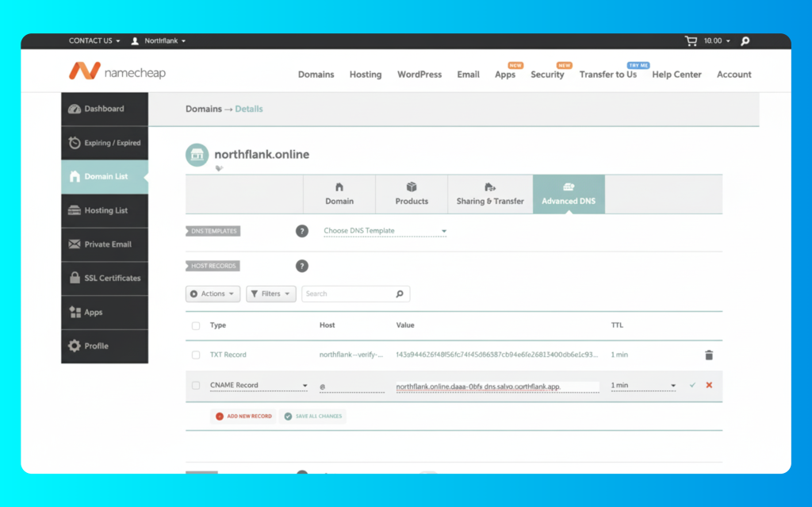Click the search magnifier in top bar
Screen dimensions: 812x507
tap(745, 40)
